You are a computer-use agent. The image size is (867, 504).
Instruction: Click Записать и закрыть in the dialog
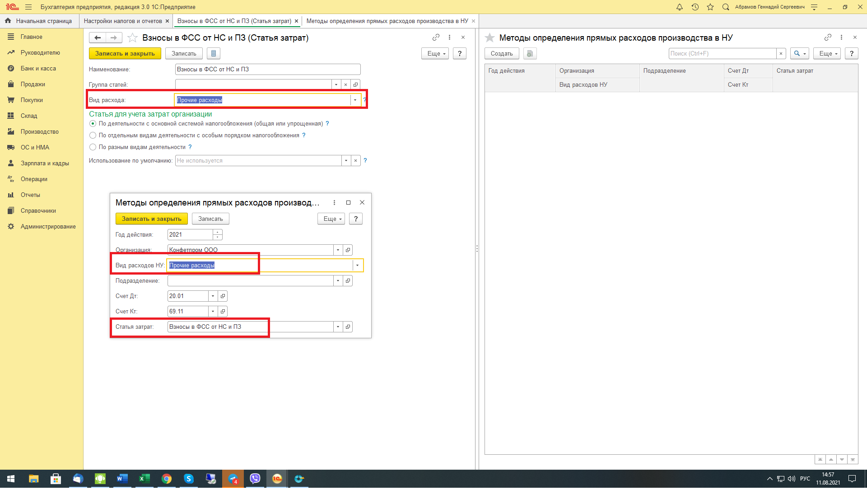[x=151, y=219]
